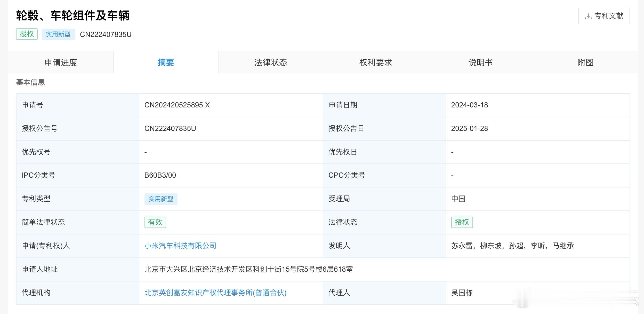Go to the 附图 tab
644x314 pixels.
(x=585, y=62)
